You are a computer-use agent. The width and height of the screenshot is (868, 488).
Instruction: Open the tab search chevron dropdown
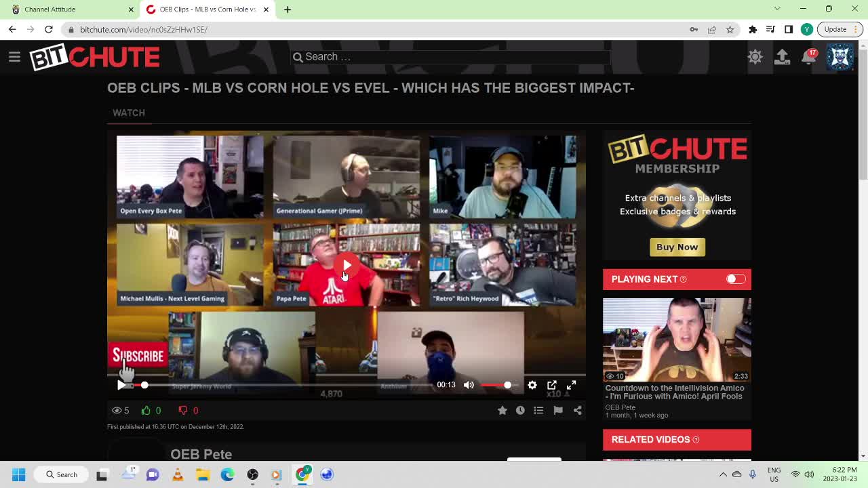click(x=777, y=9)
